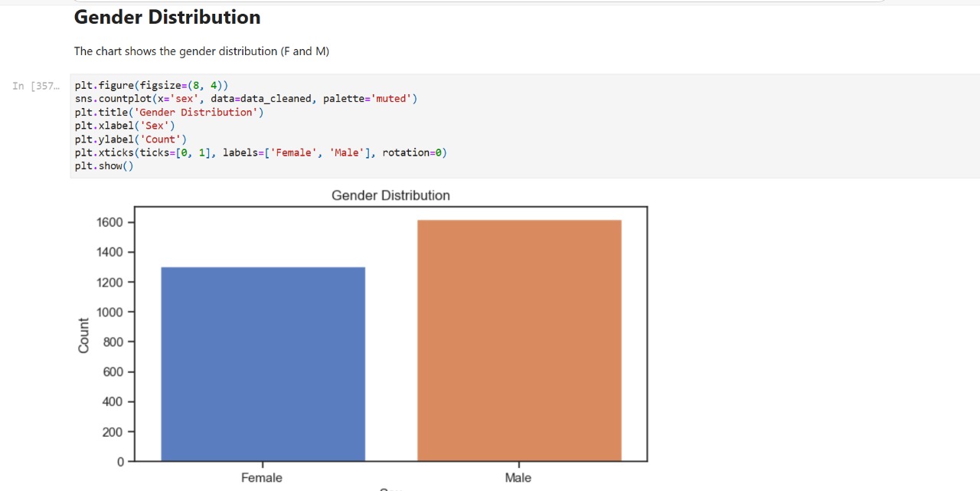Click the 'muted' palette string in code

click(x=390, y=99)
